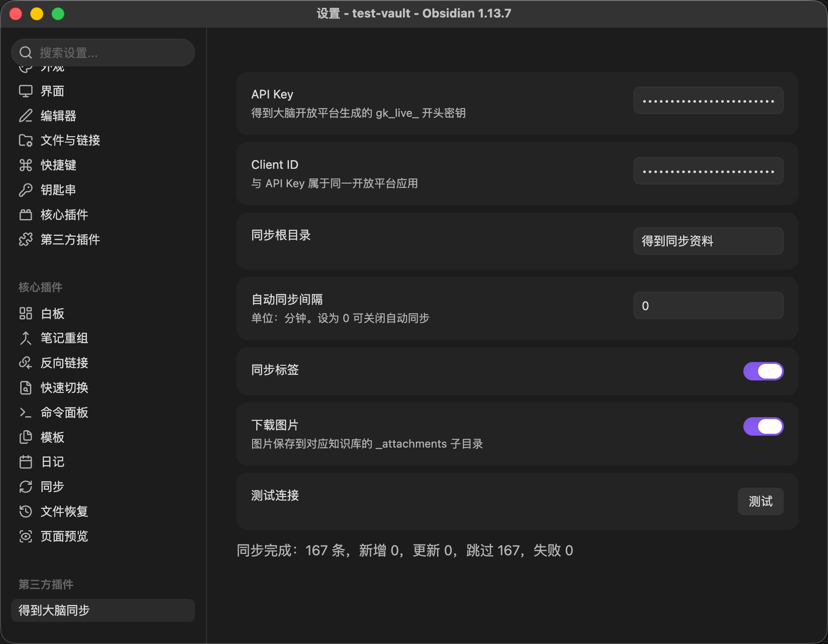Click the 文件与链接 folder icon
Image resolution: width=828 pixels, height=644 pixels.
pos(26,140)
